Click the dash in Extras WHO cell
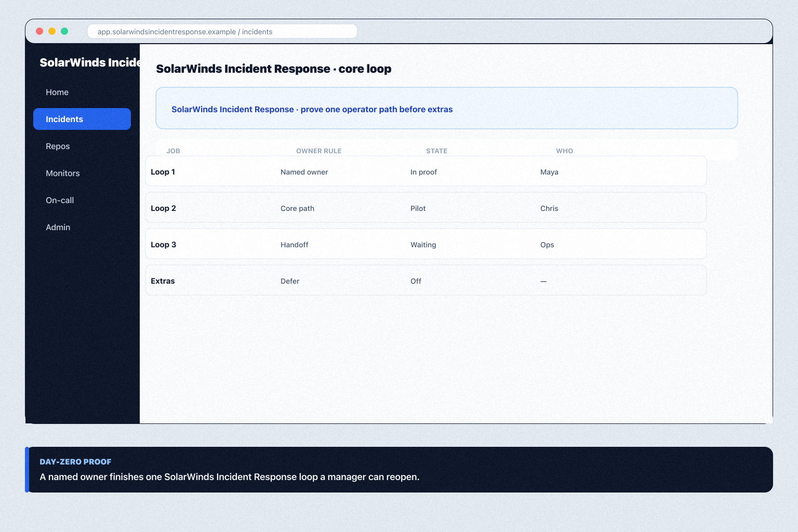Screen dimensions: 798x532 (543, 281)
